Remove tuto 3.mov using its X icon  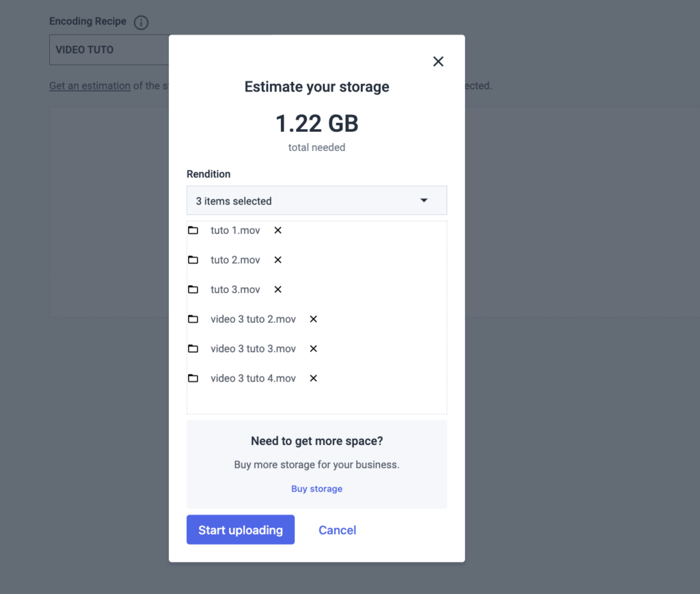[x=277, y=289]
